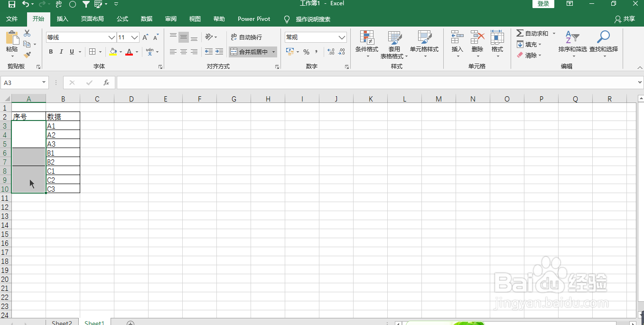Apply the red font color button

tap(129, 52)
